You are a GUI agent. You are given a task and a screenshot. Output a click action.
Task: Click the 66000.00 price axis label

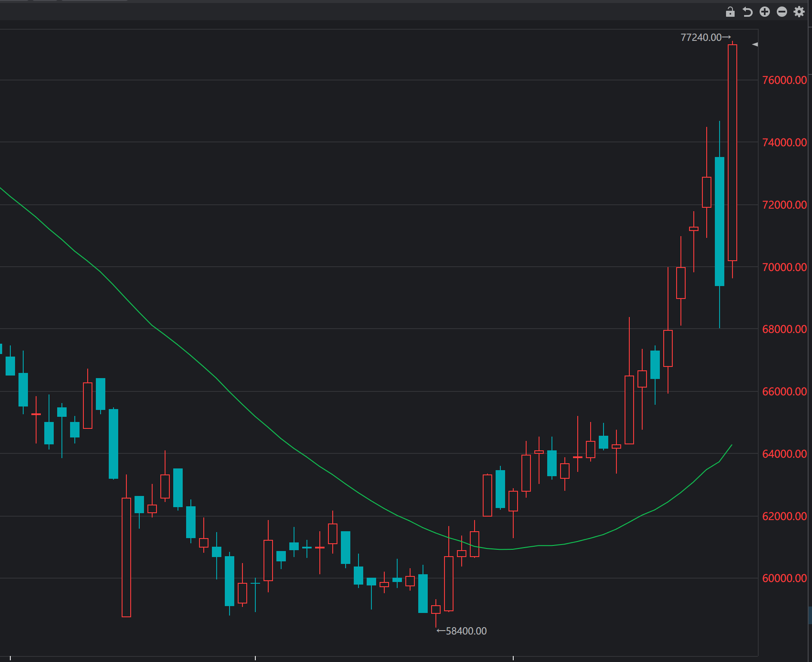tap(784, 391)
